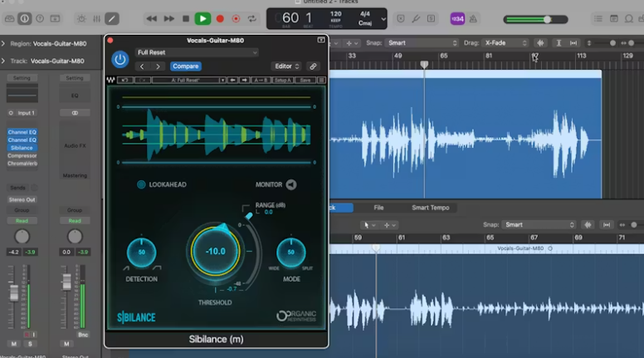Click the Tuner button
This screenshot has width=644, height=358.
pyautogui.click(x=416, y=19)
